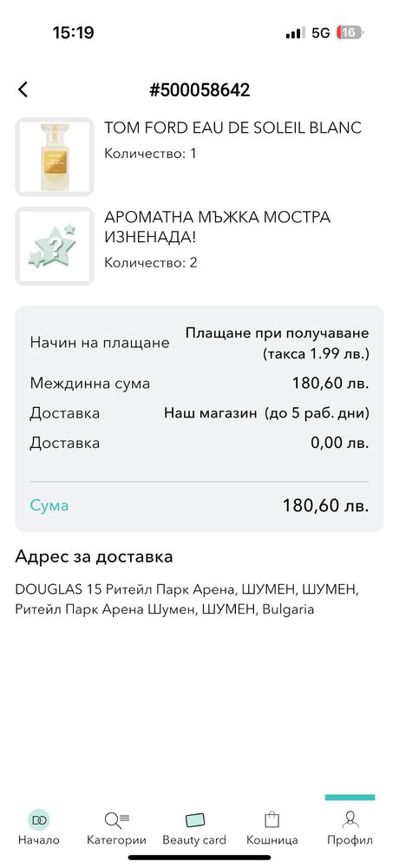Select the TOM FORD EAU DE SOLEIL BLANC title
399x868 pixels.
click(232, 128)
